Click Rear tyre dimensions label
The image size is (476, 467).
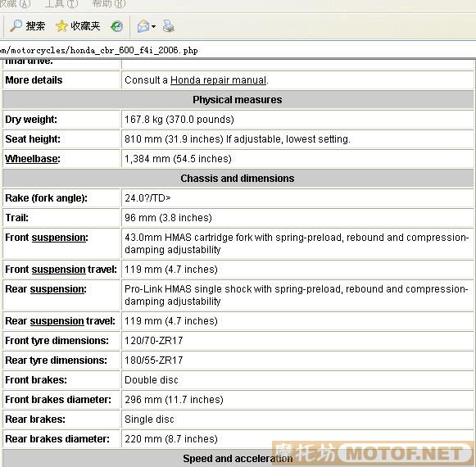56,360
